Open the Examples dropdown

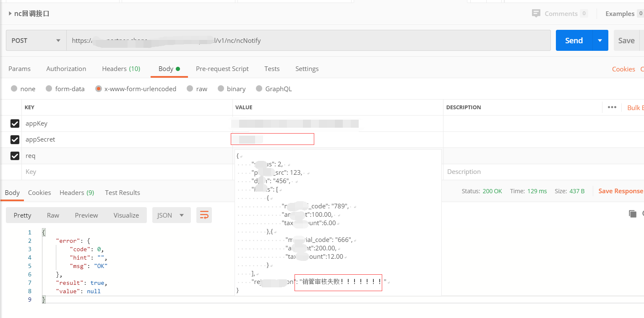point(624,13)
